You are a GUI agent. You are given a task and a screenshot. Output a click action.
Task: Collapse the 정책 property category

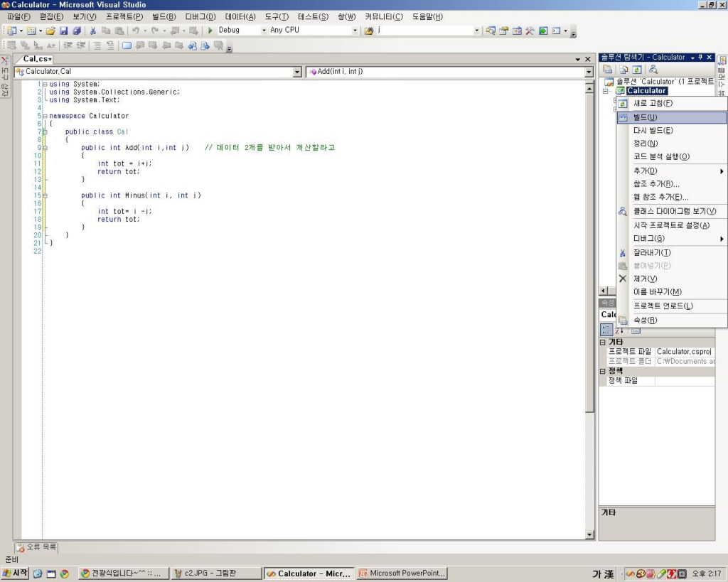(x=603, y=371)
